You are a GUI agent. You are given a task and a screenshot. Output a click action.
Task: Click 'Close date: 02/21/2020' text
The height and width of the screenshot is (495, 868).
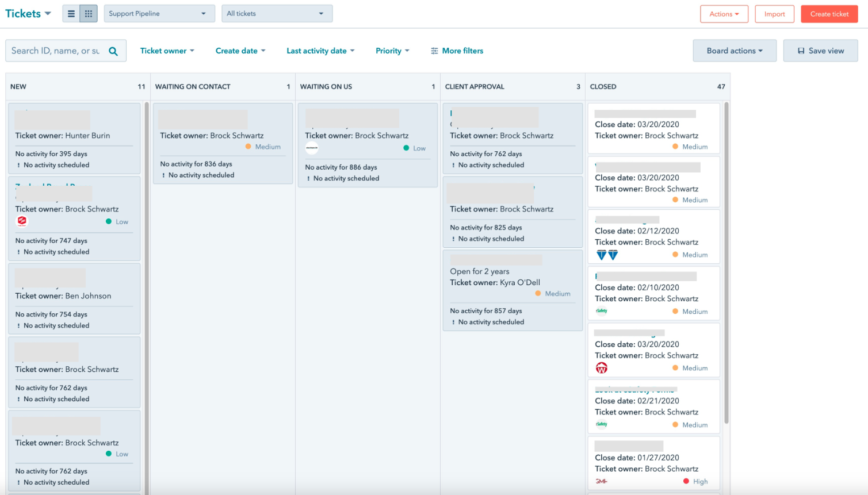637,401
